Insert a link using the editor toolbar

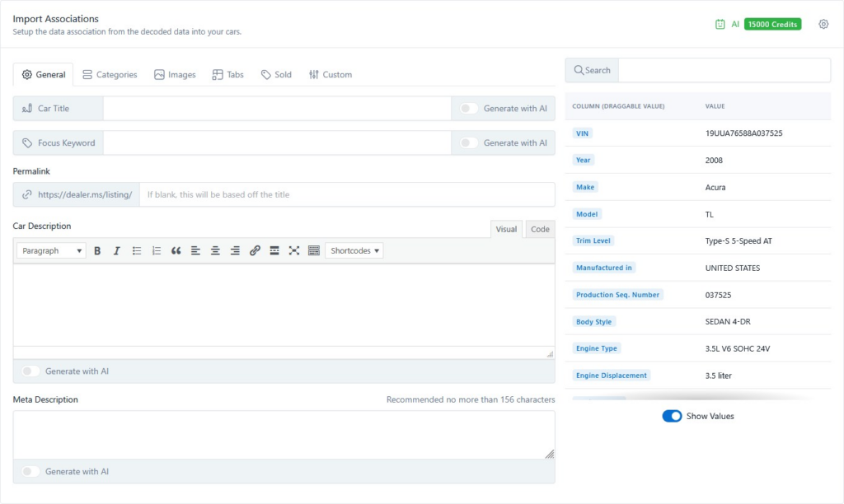click(255, 250)
